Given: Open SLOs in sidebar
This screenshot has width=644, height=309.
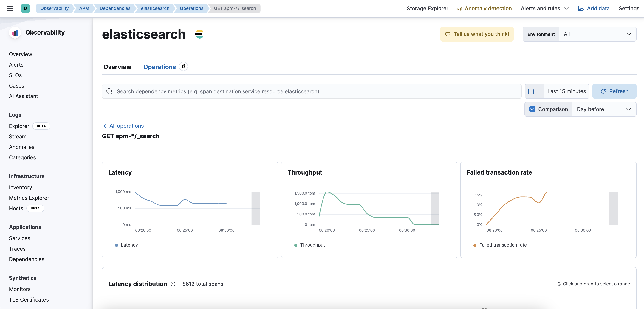Looking at the screenshot, I should [15, 75].
